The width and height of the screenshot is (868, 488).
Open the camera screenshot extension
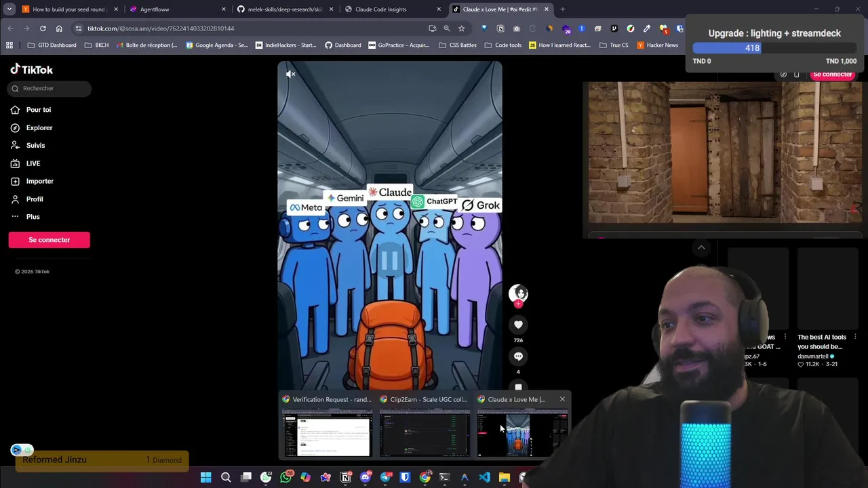(517, 28)
